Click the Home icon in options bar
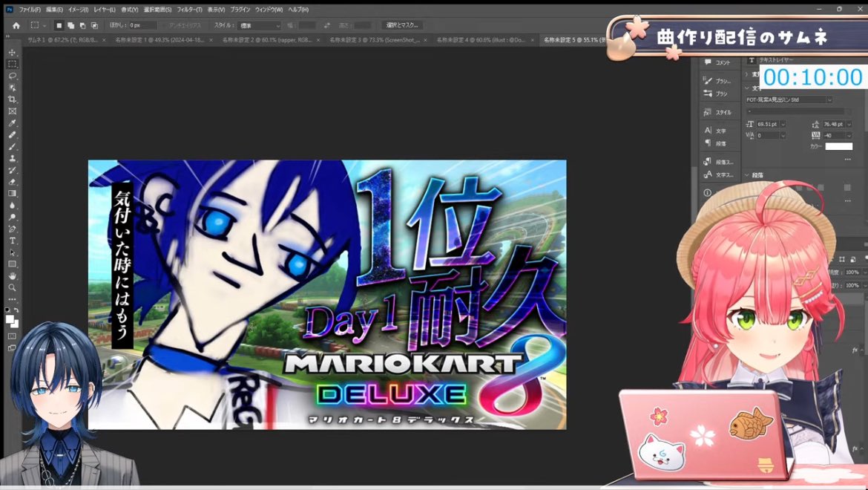Screen dimensions: 868x490 click(16, 25)
